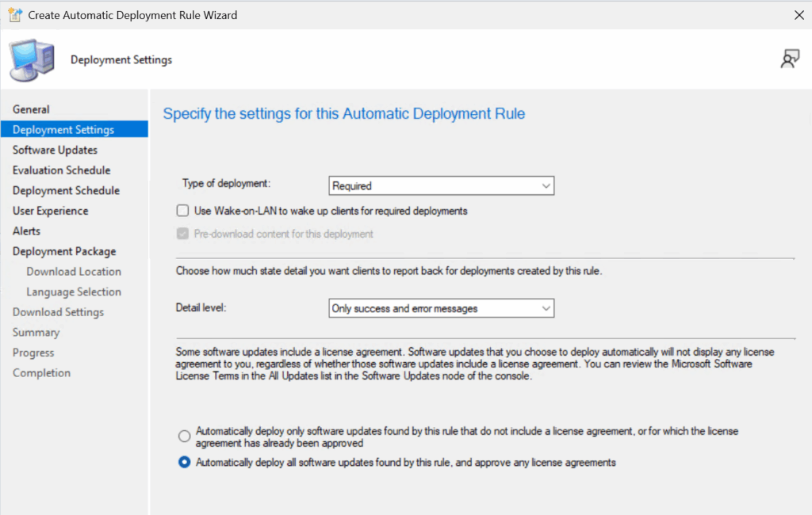Screen dimensions: 812x515
Task: Enable Use Wake-on-LAN checkbox
Action: point(183,212)
